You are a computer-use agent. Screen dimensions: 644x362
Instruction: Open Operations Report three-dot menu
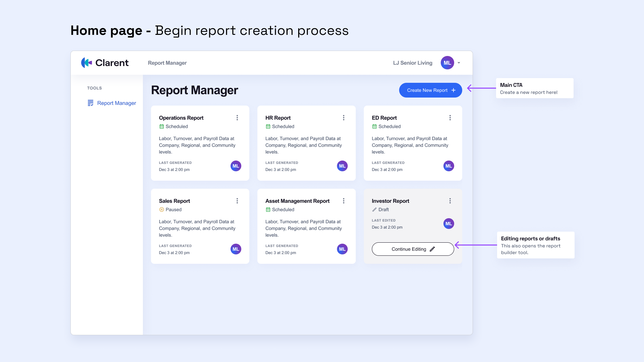pyautogui.click(x=237, y=118)
